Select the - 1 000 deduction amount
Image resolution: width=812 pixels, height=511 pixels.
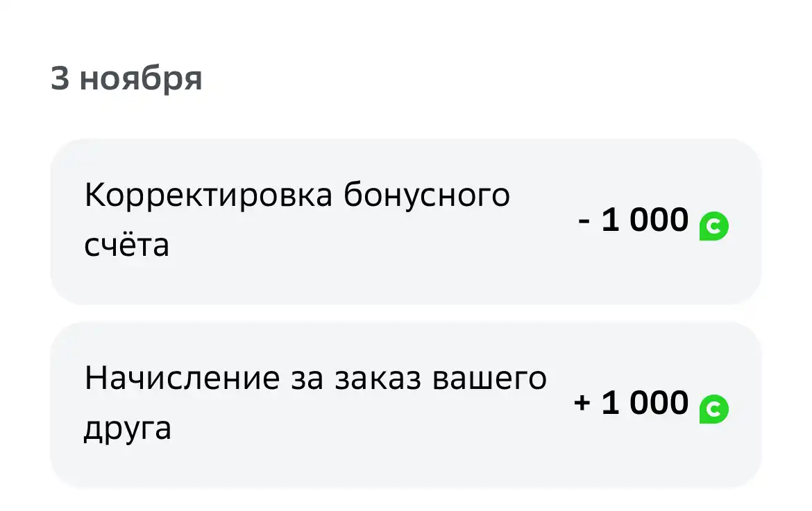(x=633, y=220)
